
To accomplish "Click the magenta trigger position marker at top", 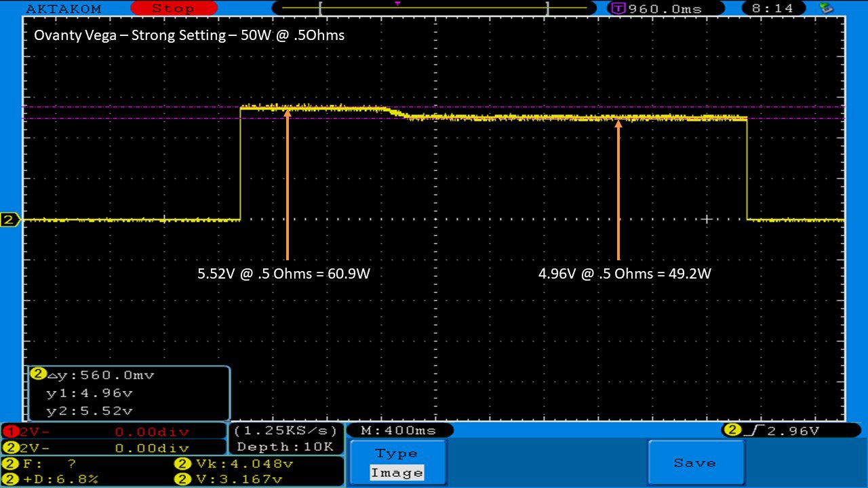I will 397,4.
